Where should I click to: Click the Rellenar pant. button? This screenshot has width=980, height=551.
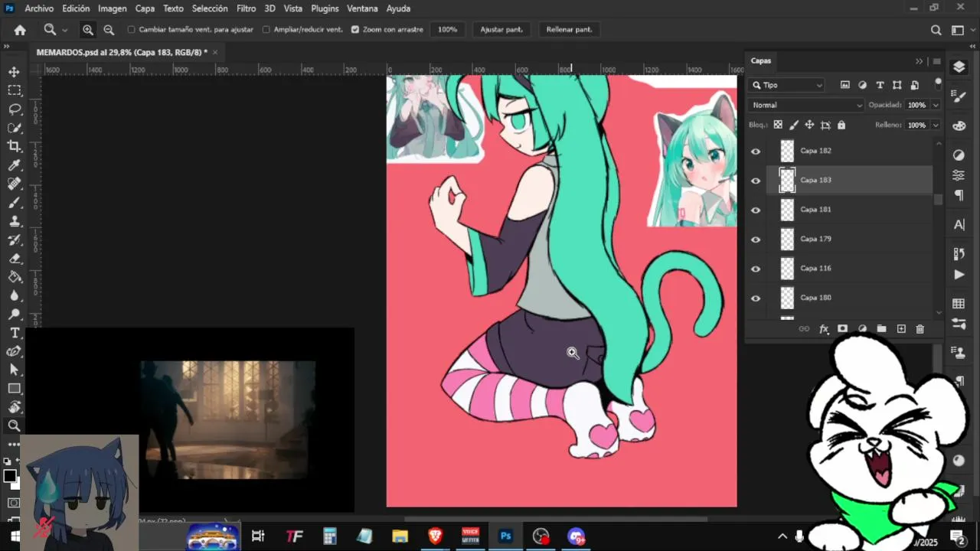pyautogui.click(x=570, y=30)
